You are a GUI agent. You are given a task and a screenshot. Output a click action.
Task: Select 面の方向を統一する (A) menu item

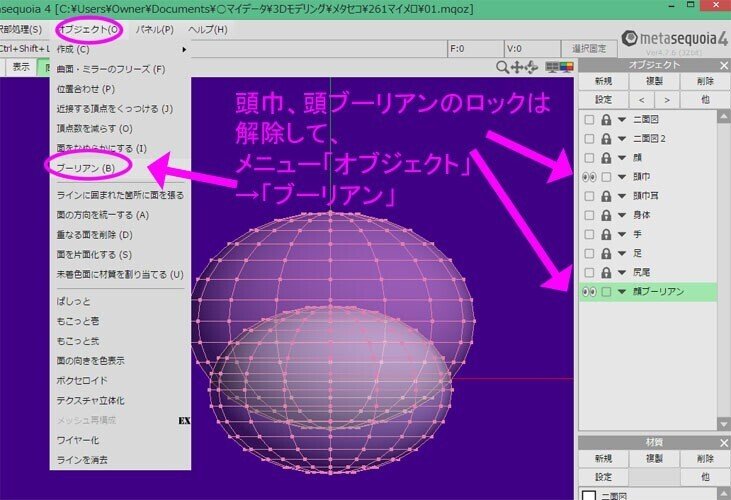coord(120,215)
